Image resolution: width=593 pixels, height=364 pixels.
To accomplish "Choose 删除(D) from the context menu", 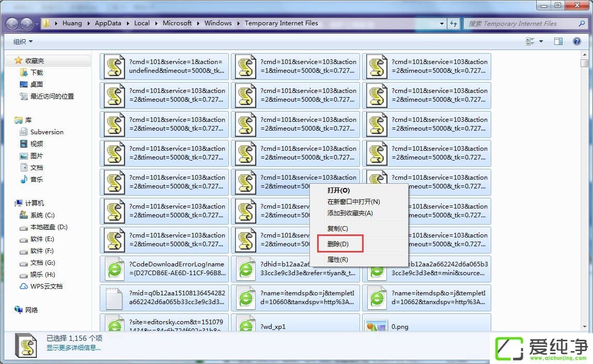I will [x=338, y=244].
